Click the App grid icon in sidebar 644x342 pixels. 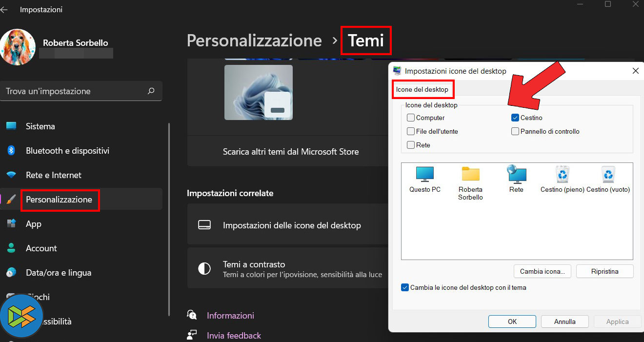tap(11, 223)
